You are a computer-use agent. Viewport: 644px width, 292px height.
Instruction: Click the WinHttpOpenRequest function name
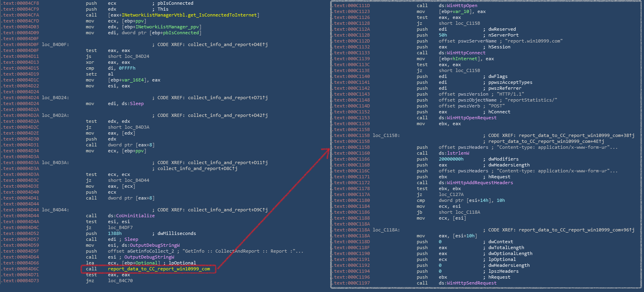click(x=471, y=118)
